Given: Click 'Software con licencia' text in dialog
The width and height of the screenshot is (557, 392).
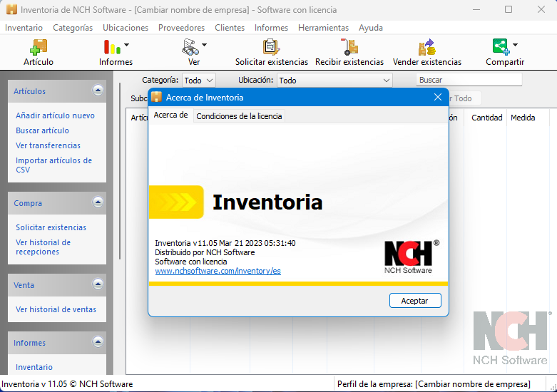Looking at the screenshot, I should [190, 262].
